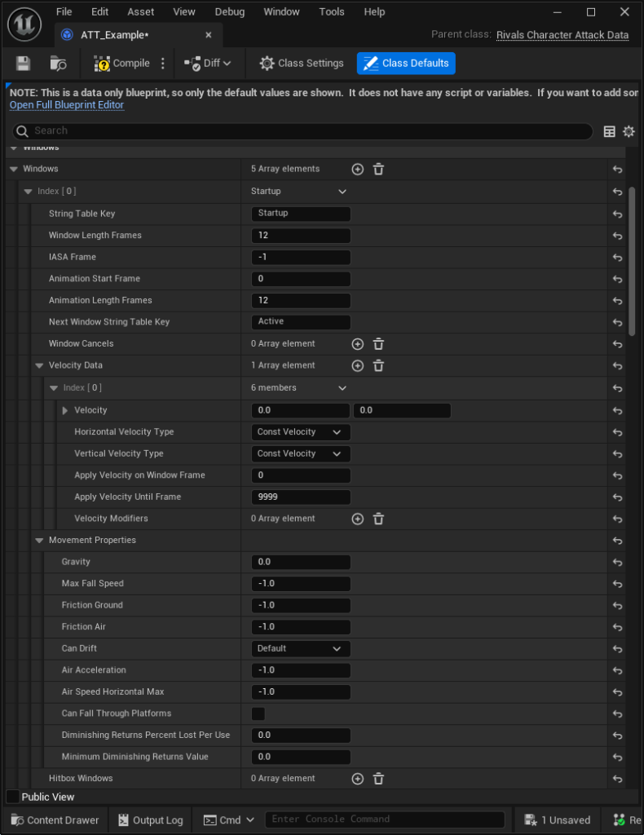The width and height of the screenshot is (644, 835).
Task: Open the Edit menu
Action: pyautogui.click(x=99, y=11)
